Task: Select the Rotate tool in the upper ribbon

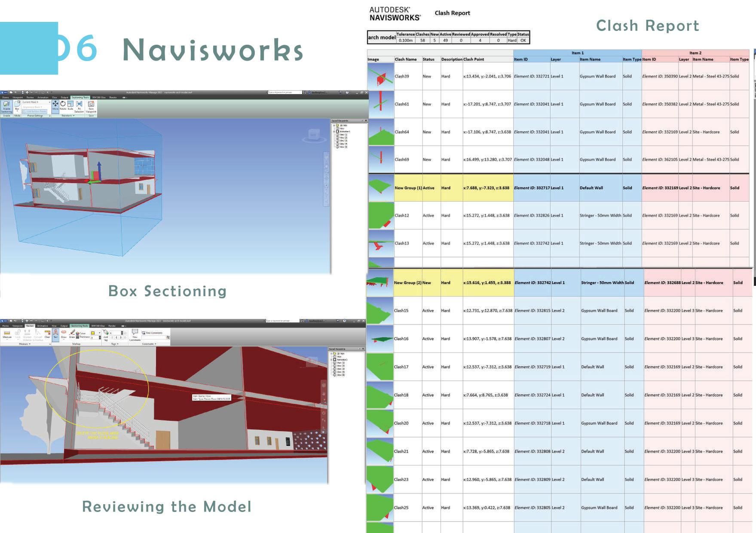Action: click(x=63, y=106)
